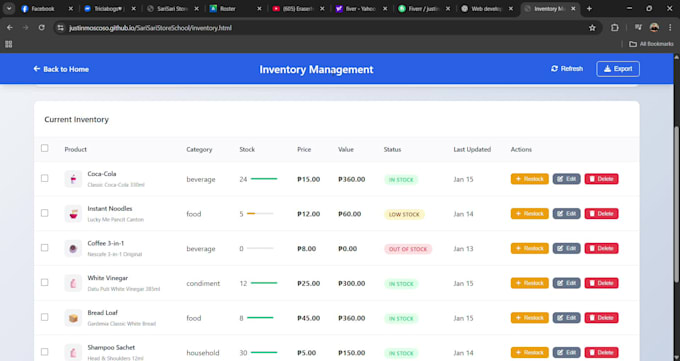Open a new browser tab with plus icon
680x361 pixels.
click(x=589, y=9)
